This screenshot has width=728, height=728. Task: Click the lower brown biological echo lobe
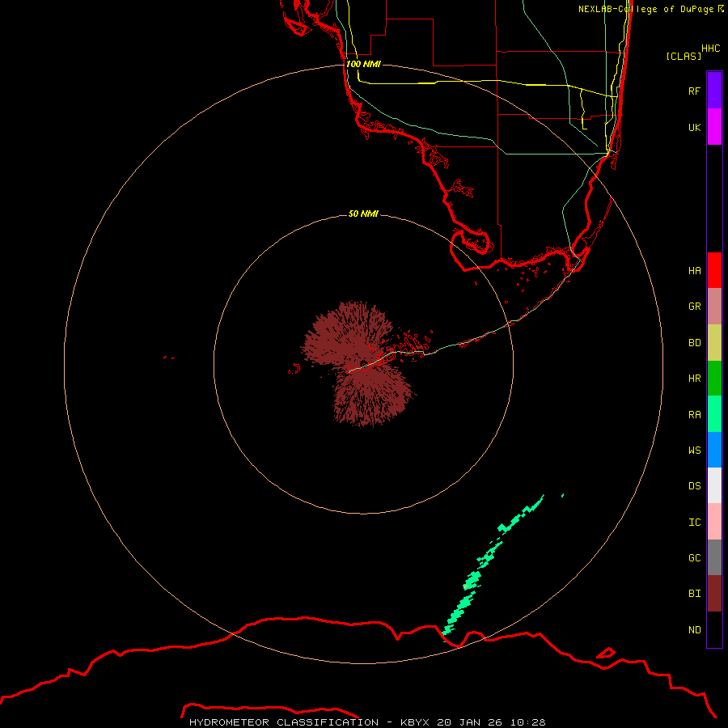pyautogui.click(x=371, y=395)
